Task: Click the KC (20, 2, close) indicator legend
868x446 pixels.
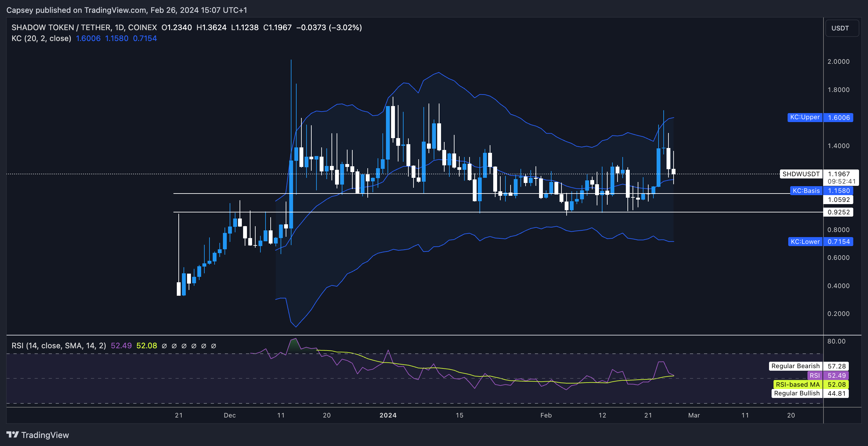Action: [x=41, y=38]
